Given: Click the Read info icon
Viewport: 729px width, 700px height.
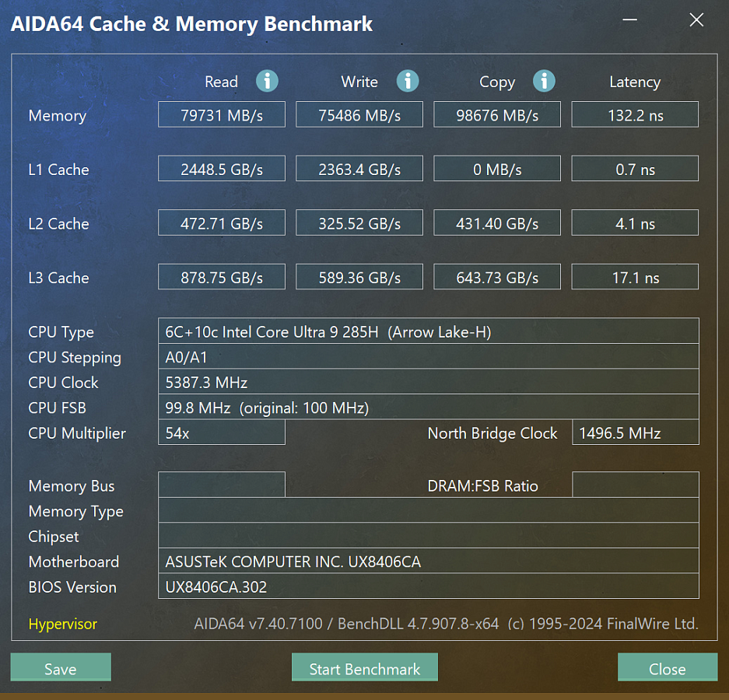Looking at the screenshot, I should pyautogui.click(x=267, y=82).
